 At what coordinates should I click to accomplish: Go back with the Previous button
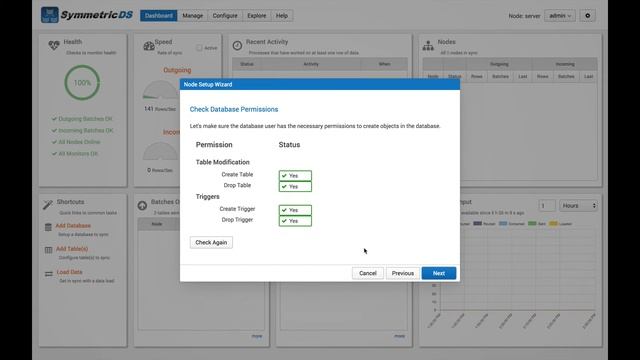click(x=403, y=273)
